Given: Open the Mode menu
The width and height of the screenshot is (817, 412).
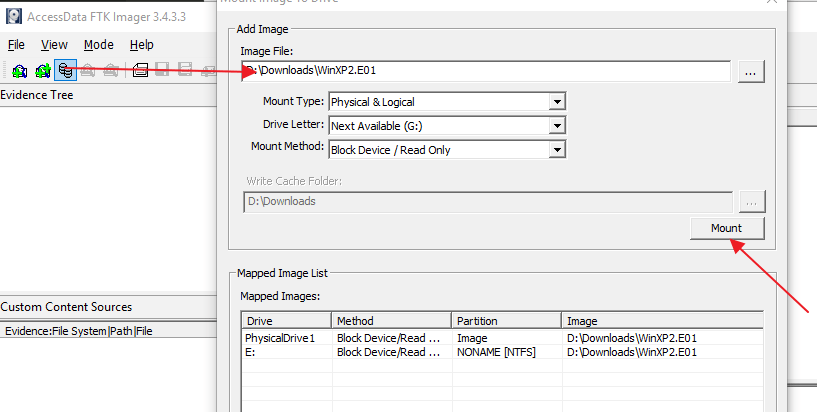Looking at the screenshot, I should pyautogui.click(x=98, y=45).
